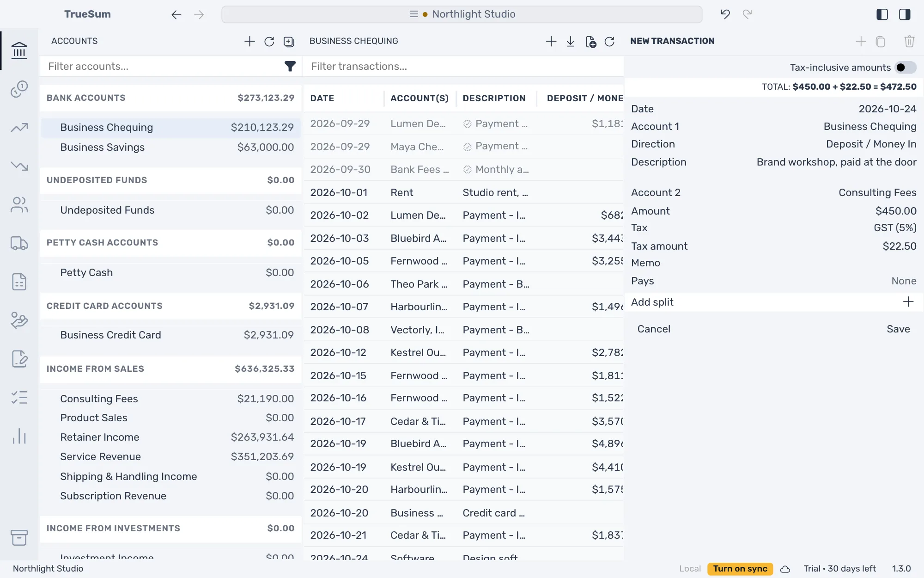Toggle the left sidebar panel

tap(882, 14)
